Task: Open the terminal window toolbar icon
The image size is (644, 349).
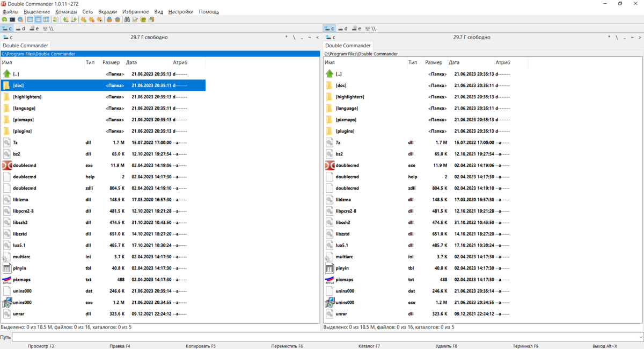Action: pos(12,19)
